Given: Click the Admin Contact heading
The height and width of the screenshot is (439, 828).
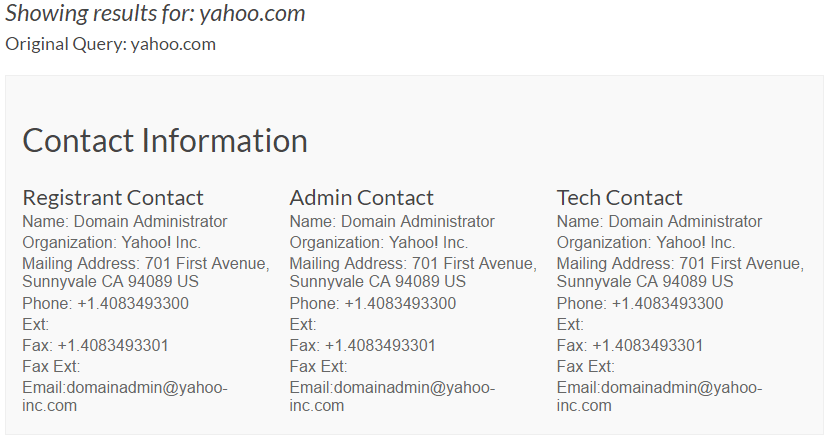Looking at the screenshot, I should pos(361,198).
